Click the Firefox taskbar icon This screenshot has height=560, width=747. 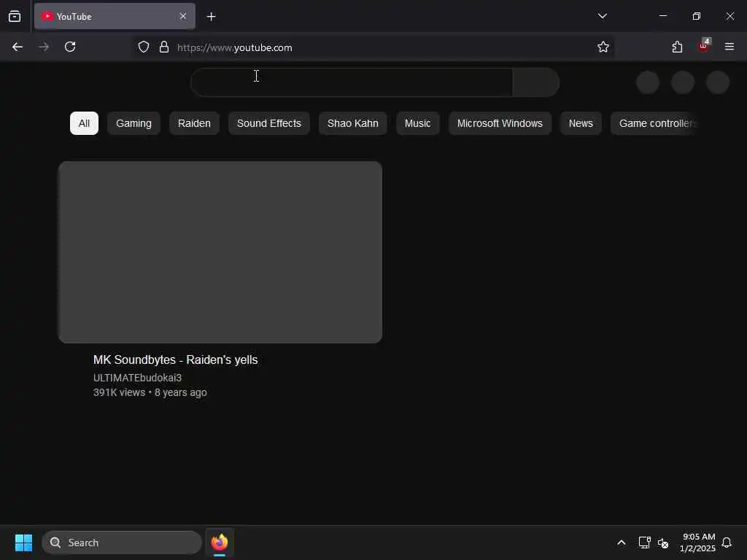tap(220, 542)
